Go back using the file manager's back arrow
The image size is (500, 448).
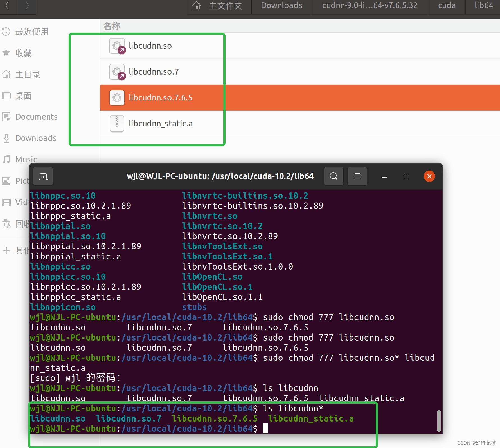[x=8, y=6]
